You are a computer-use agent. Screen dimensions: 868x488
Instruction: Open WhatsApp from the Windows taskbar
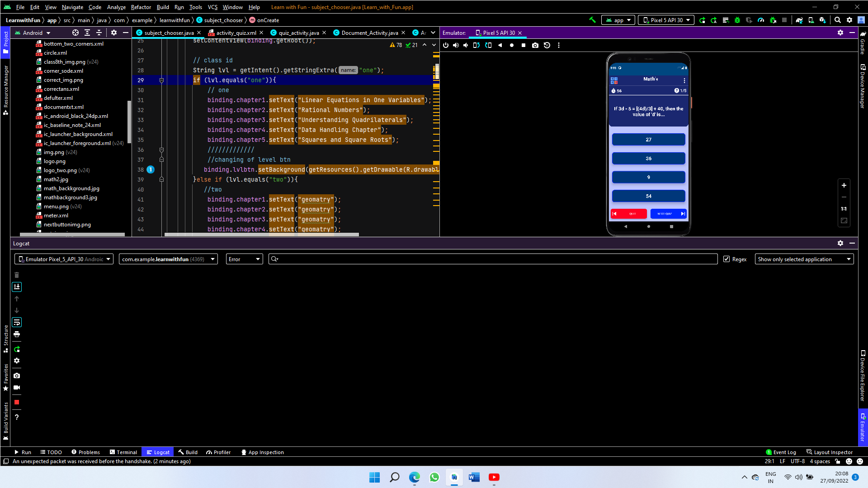pyautogui.click(x=434, y=477)
